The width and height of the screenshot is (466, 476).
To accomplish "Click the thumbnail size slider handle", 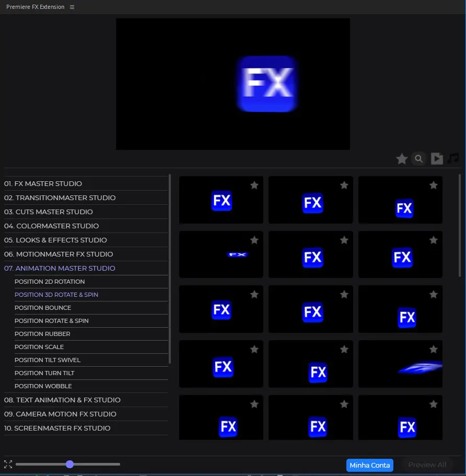I will pos(69,464).
